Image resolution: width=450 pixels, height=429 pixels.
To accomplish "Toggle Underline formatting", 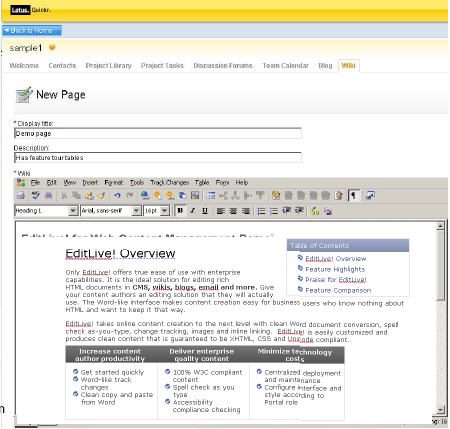I will 205,211.
